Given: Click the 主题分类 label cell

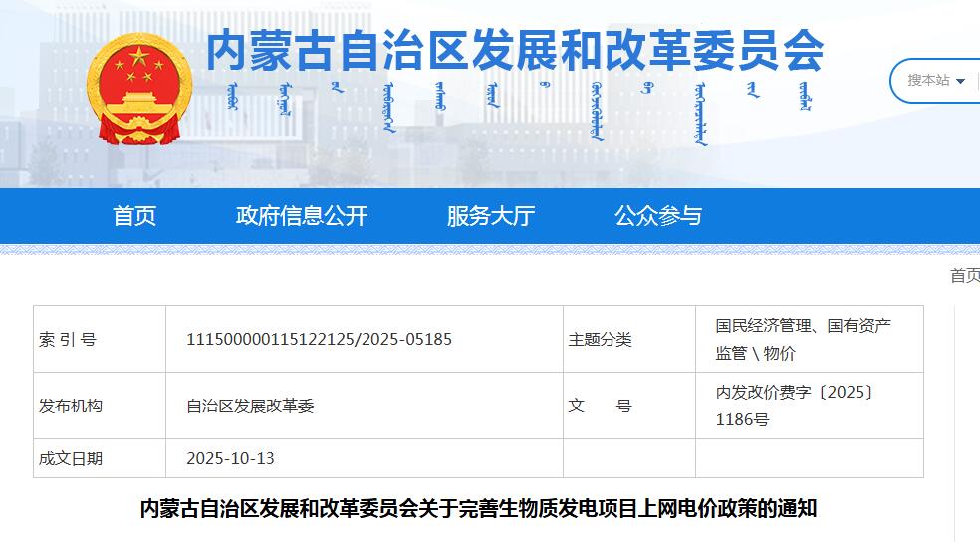Looking at the screenshot, I should click(x=600, y=340).
